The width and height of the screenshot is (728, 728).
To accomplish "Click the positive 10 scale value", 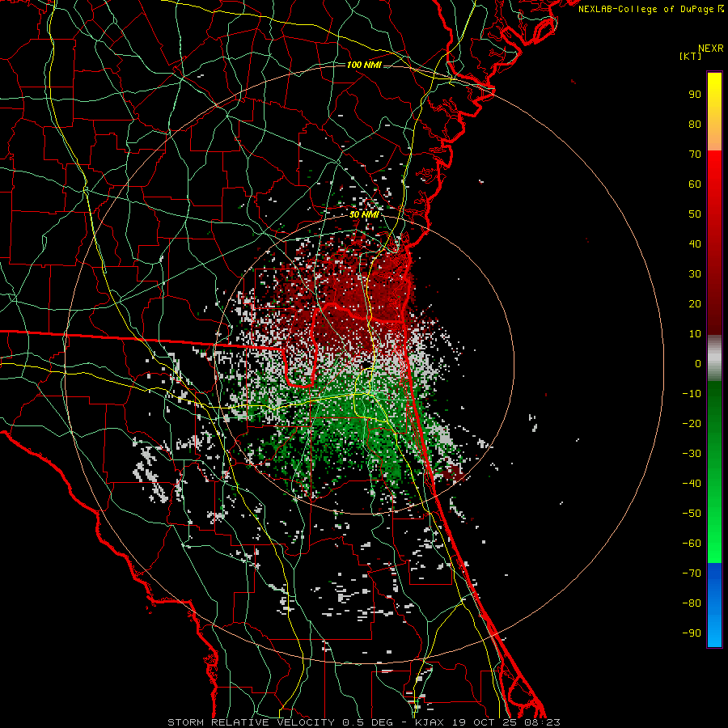I will [695, 334].
